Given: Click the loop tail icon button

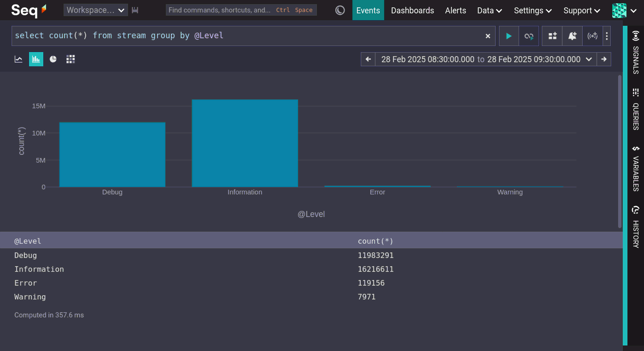Looking at the screenshot, I should (529, 36).
